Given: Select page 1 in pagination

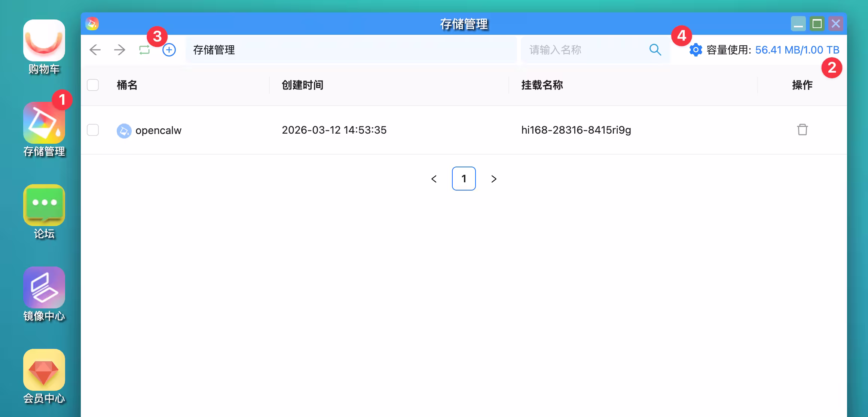Looking at the screenshot, I should (464, 179).
